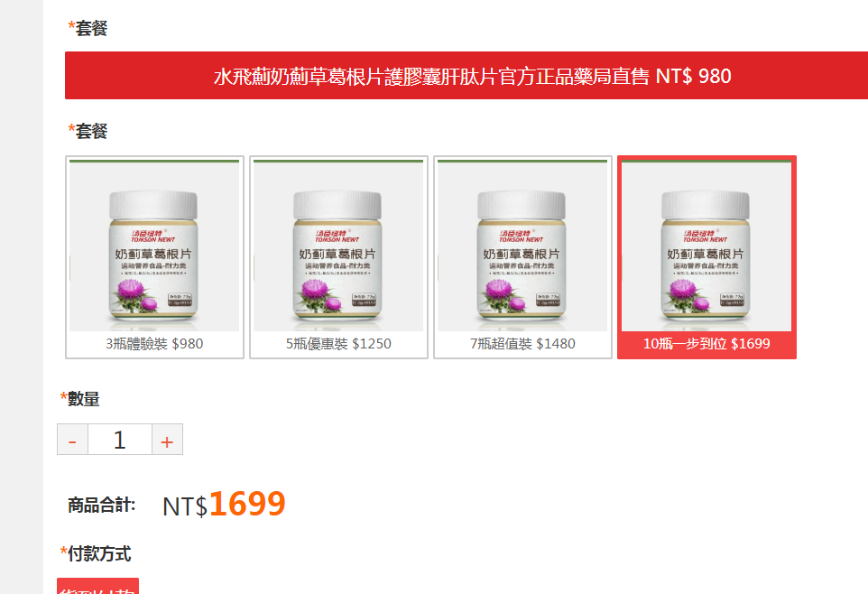Viewport: 868px width, 594px height.
Task: Click the 7-bottle package product image
Action: 522,246
